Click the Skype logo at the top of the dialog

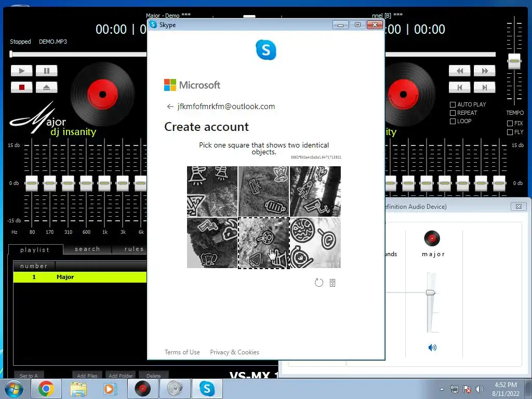(266, 50)
